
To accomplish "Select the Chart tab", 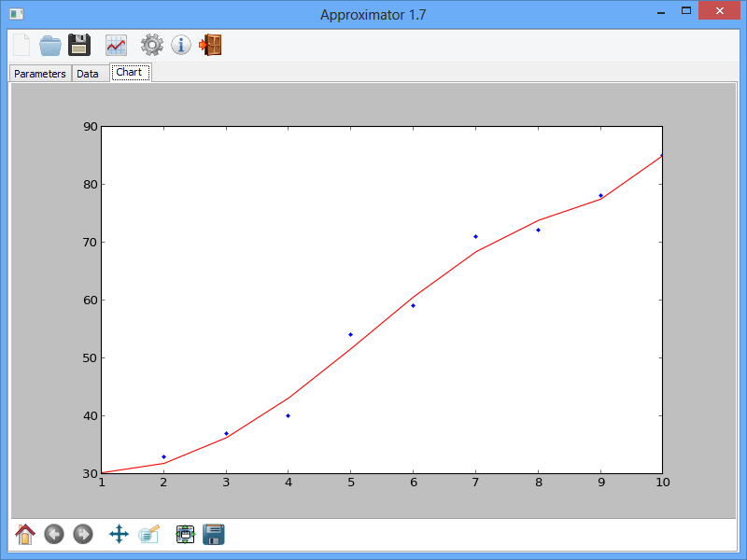I will (130, 73).
